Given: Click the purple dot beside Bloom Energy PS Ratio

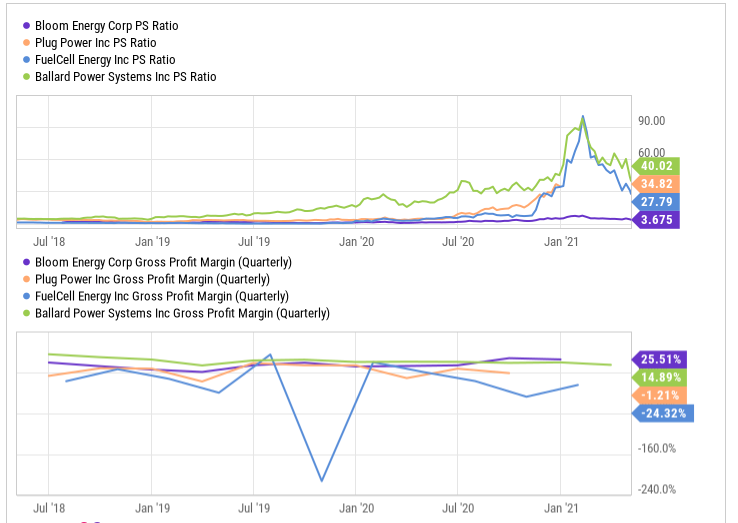Looking at the screenshot, I should (27, 25).
